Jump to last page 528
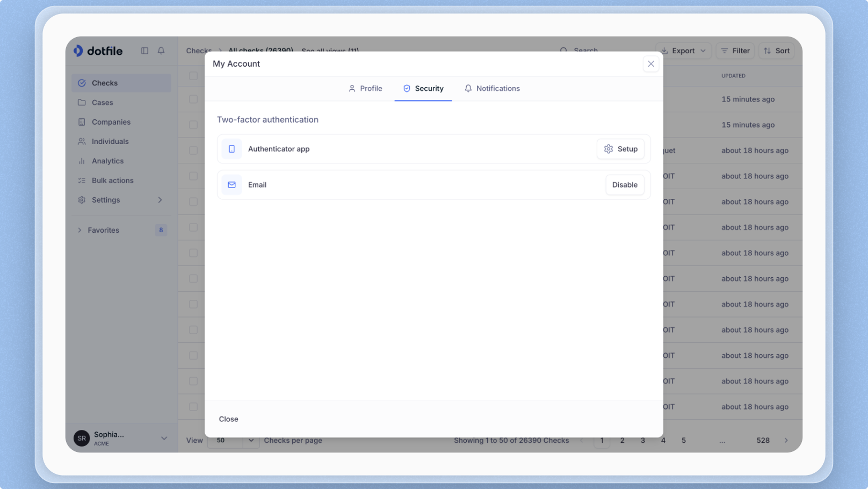This screenshot has height=489, width=868. (763, 441)
